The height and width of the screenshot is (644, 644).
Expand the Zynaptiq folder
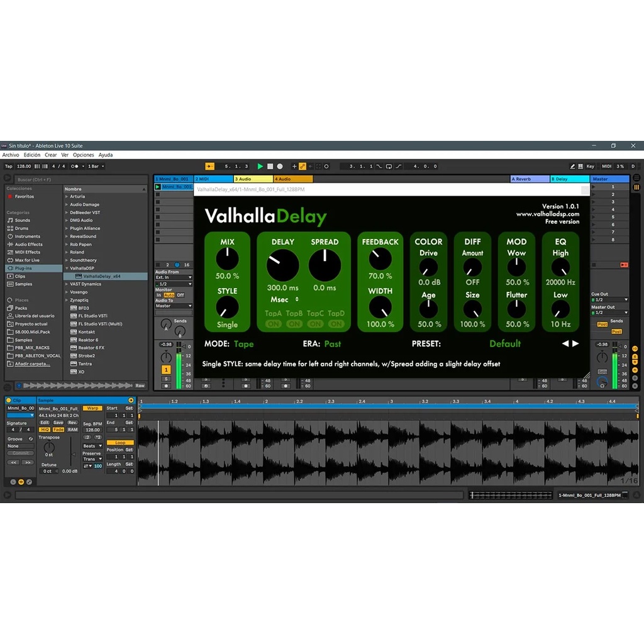[x=66, y=300]
